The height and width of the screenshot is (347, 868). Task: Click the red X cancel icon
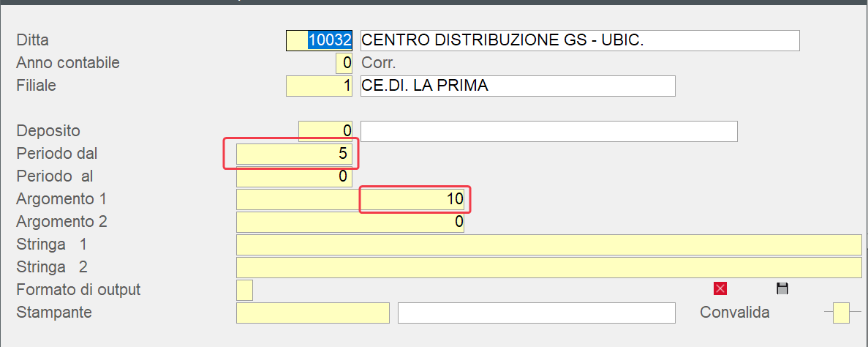[720, 288]
